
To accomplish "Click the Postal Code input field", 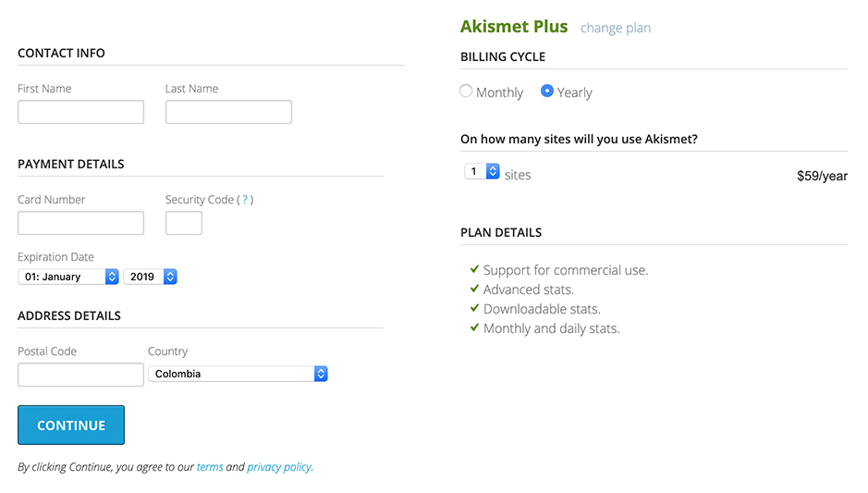I will point(80,375).
